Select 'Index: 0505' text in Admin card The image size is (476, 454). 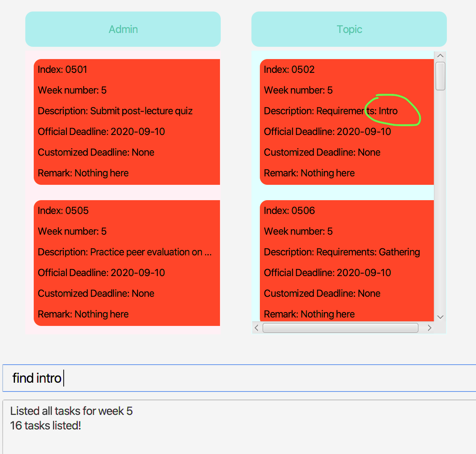pos(63,211)
